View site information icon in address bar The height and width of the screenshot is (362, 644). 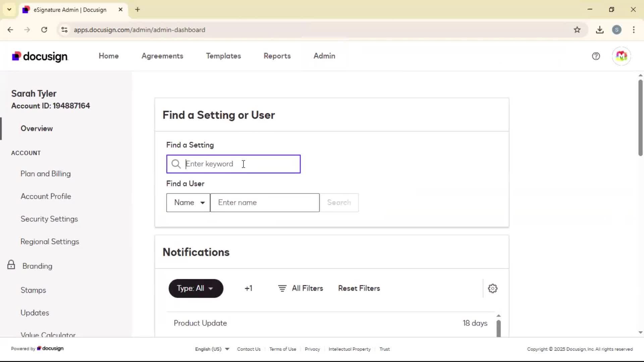(64, 30)
